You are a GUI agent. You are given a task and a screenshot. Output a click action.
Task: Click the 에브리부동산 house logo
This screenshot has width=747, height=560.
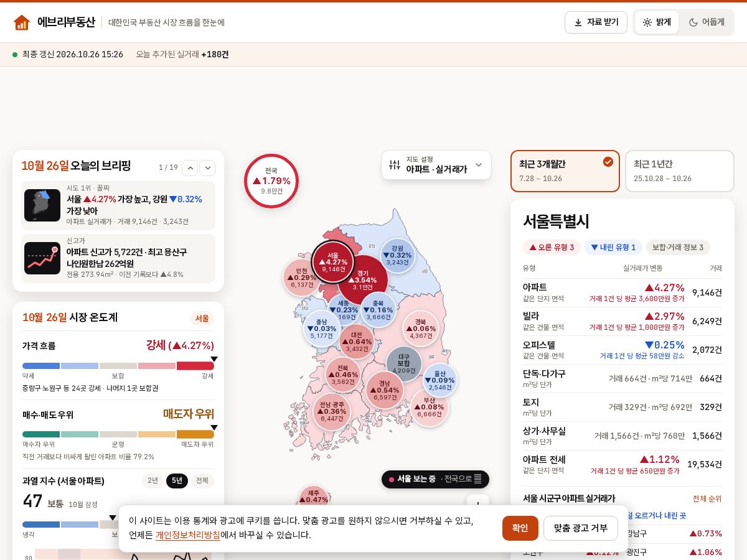22,22
